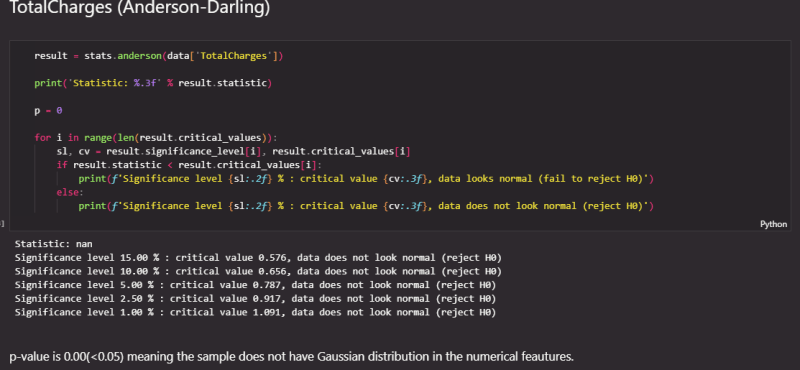
Task: Click the 'p = 0' code line
Action: point(48,110)
